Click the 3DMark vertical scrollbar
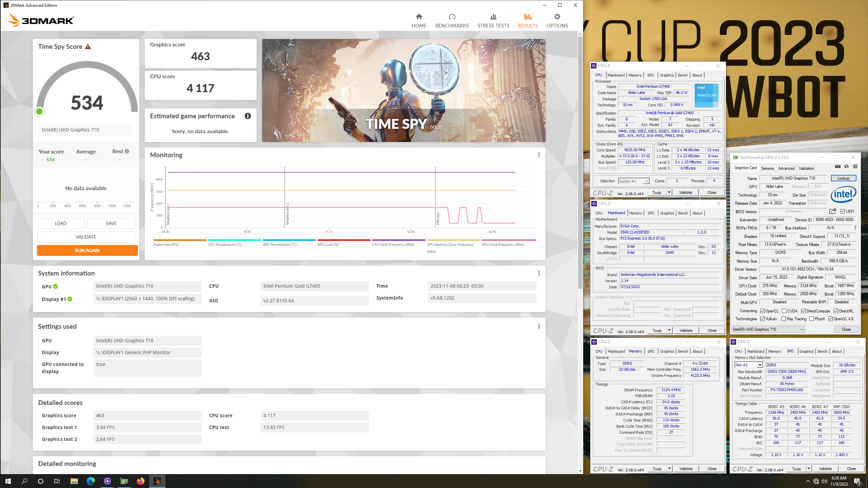Image resolution: width=868 pixels, height=488 pixels. pos(580,163)
